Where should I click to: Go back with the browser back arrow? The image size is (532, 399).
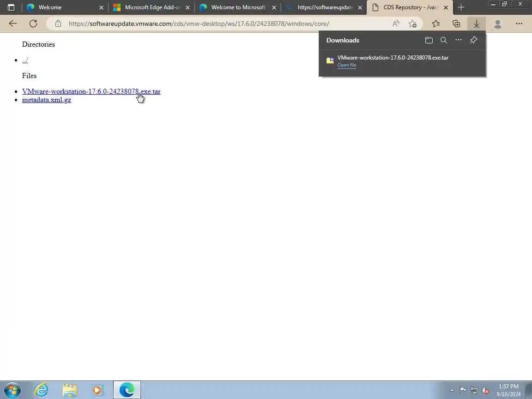13,24
